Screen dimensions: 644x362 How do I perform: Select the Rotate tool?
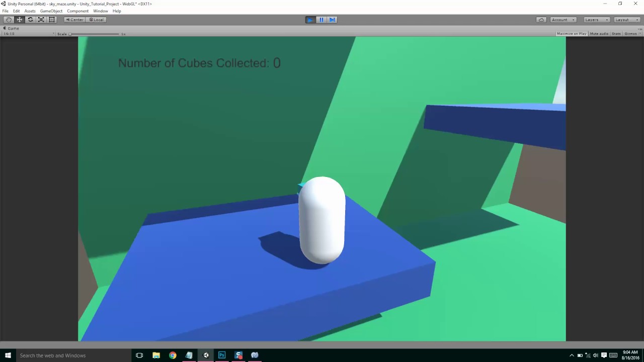point(30,20)
